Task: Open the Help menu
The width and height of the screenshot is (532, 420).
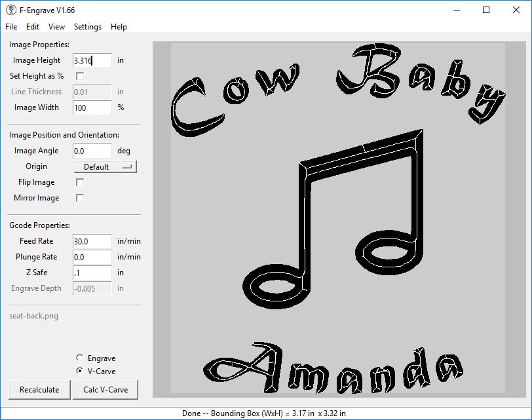Action: (x=119, y=27)
